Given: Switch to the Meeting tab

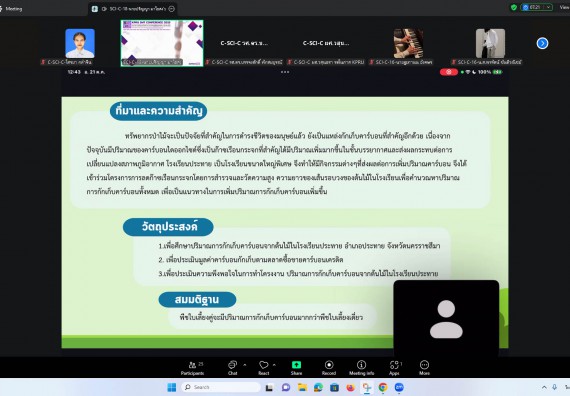Looking at the screenshot, I should tap(11, 9).
